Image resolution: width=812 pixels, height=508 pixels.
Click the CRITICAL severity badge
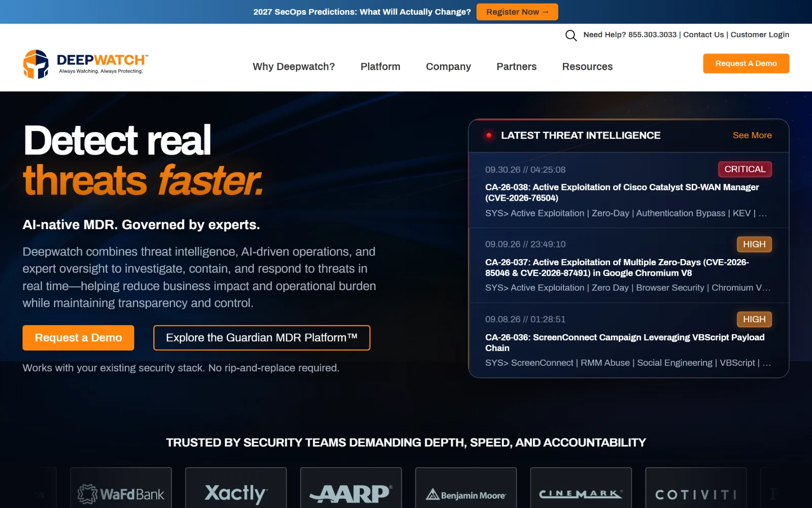coord(745,169)
